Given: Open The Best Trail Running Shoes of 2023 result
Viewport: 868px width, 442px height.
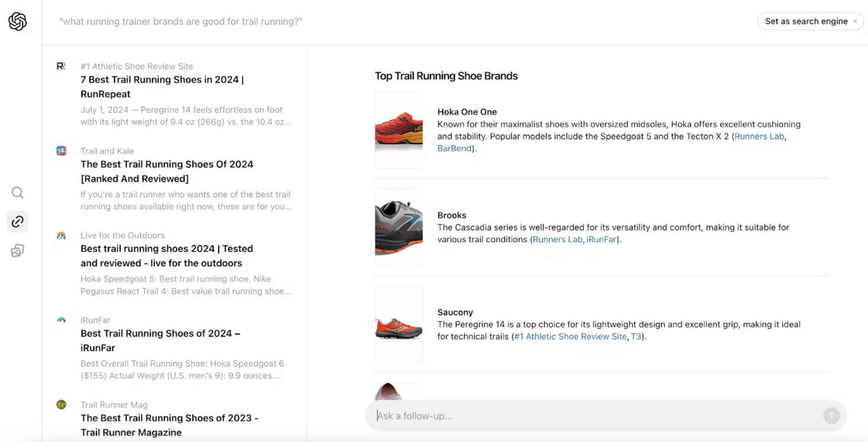Looking at the screenshot, I should click(169, 425).
